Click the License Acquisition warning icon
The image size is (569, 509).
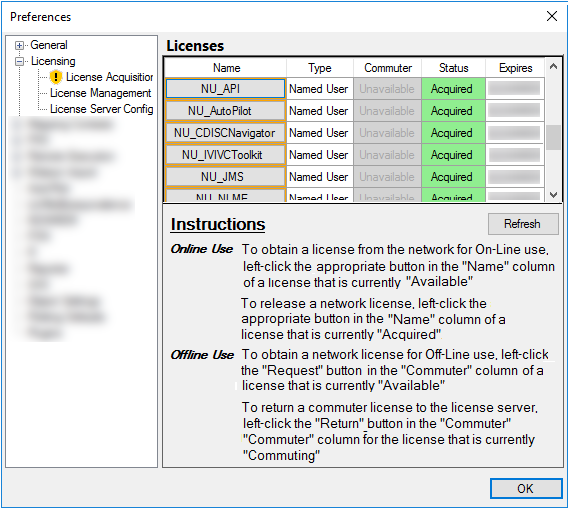(56, 77)
